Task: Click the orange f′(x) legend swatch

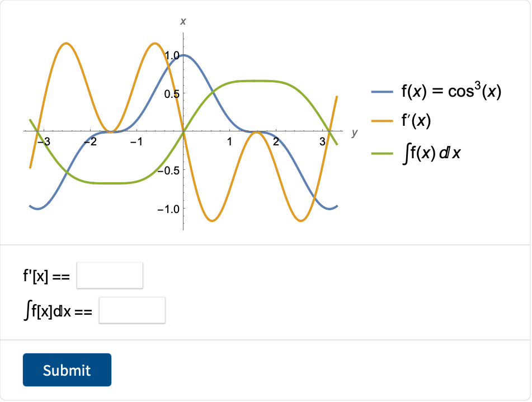Action: (382, 121)
